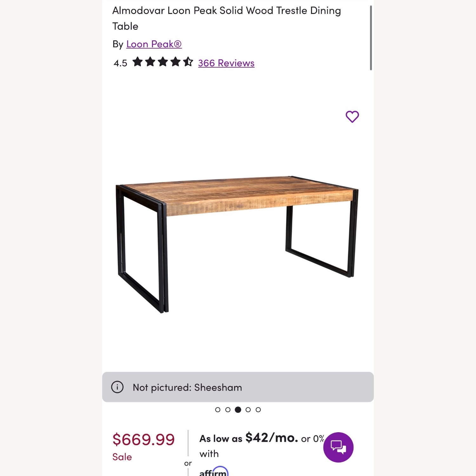The height and width of the screenshot is (476, 476).
Task: Select the fourth image carousel dot
Action: (x=248, y=410)
